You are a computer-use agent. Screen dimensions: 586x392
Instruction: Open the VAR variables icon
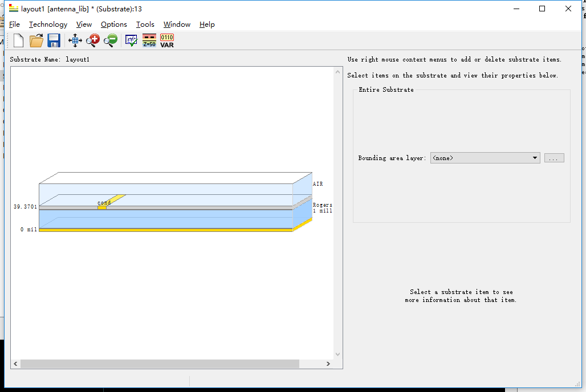167,40
